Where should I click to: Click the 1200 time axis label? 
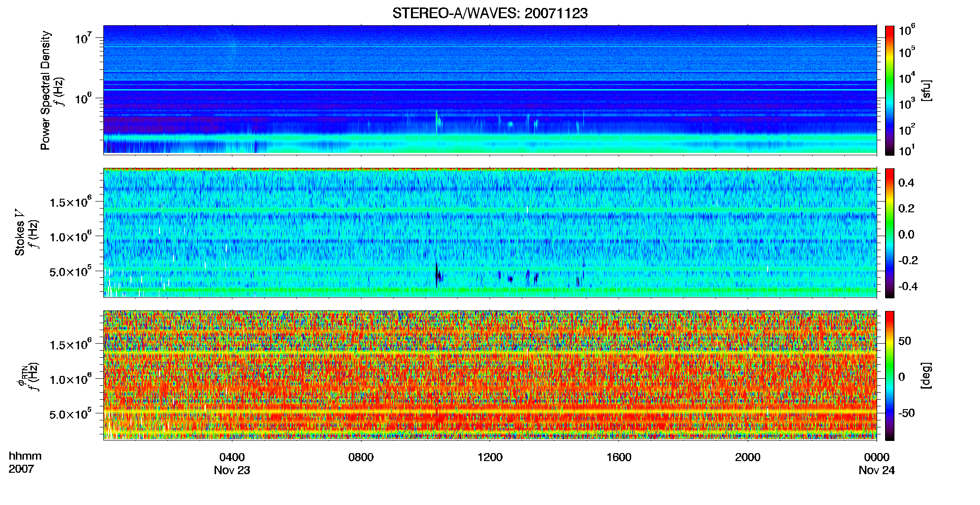point(490,457)
